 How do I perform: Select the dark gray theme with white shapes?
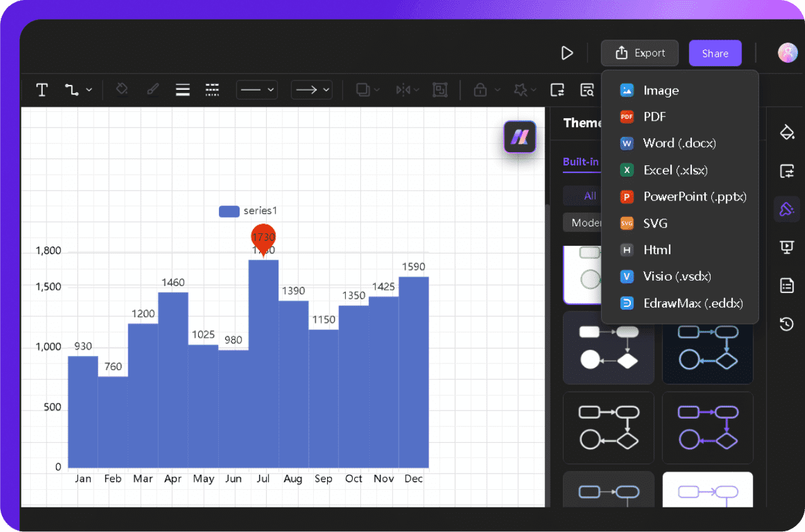[608, 347]
